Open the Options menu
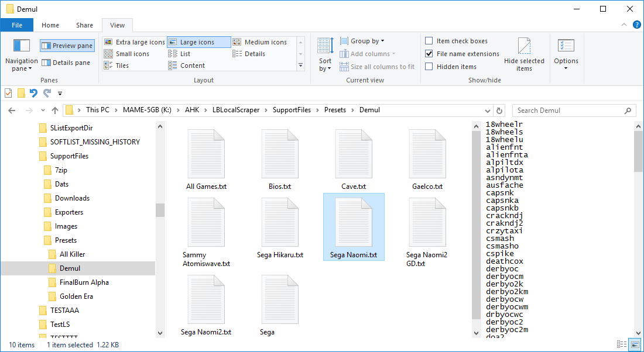Image resolution: width=644 pixels, height=352 pixels. click(x=566, y=54)
